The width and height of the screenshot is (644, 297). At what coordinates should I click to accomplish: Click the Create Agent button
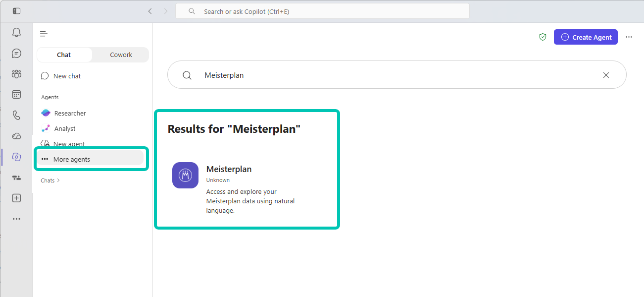click(x=586, y=37)
